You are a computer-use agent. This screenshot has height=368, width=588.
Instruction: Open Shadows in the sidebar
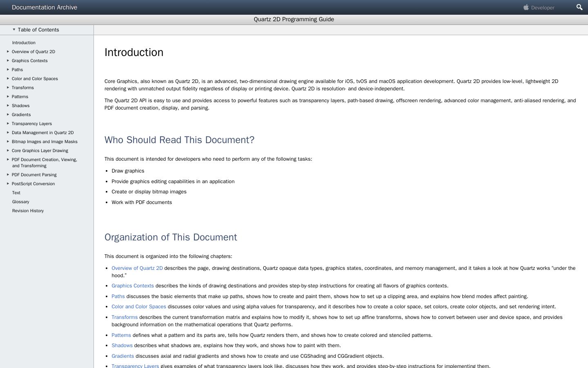[21, 105]
